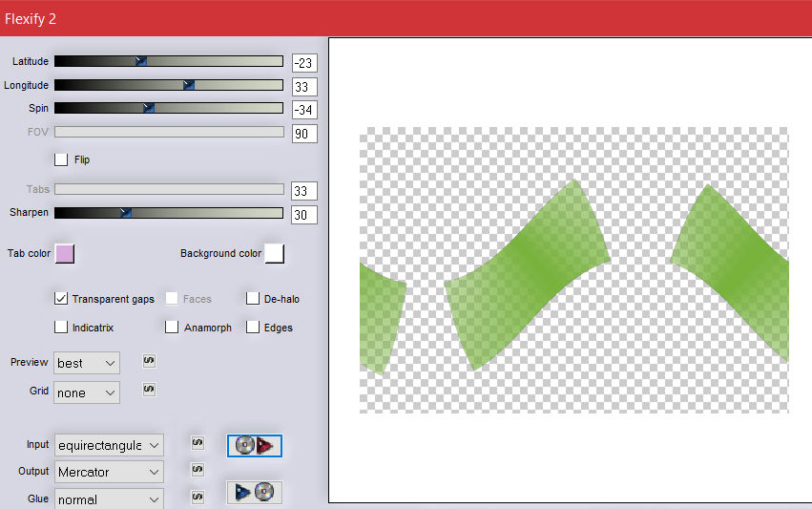The height and width of the screenshot is (509, 812).
Task: Open the Preview quality dropdown
Action: click(87, 363)
